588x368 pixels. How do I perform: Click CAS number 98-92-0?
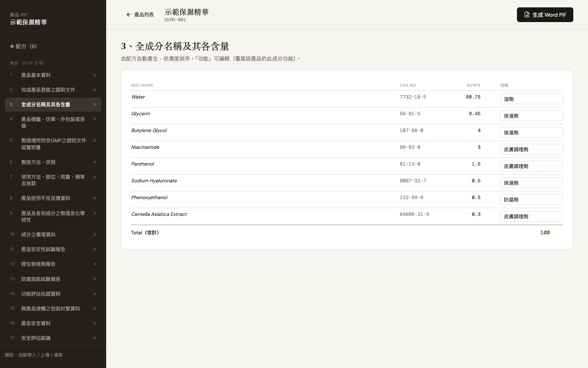coord(410,147)
